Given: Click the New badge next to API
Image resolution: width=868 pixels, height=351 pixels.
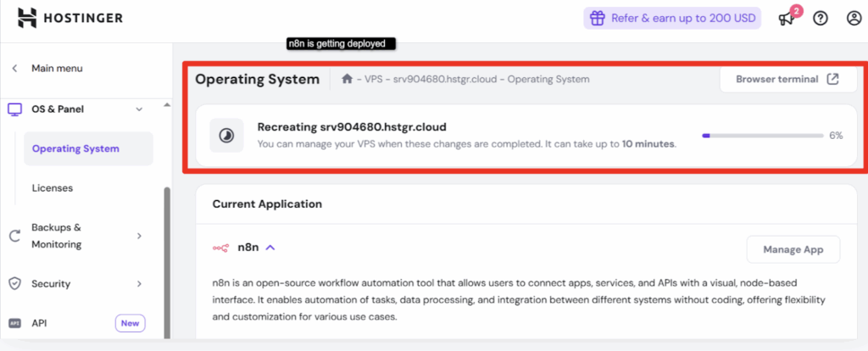Looking at the screenshot, I should (130, 323).
